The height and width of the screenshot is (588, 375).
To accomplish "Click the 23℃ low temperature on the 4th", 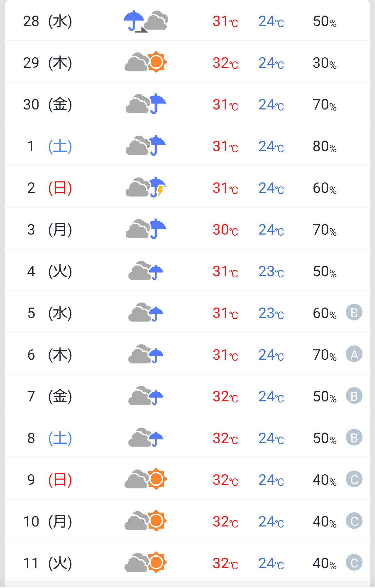I will (271, 271).
